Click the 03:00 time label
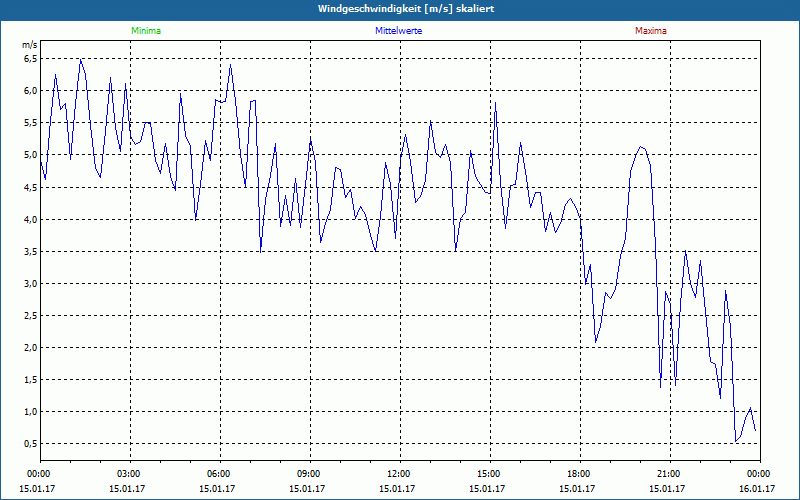Screen dimensions: 800x500 [x=131, y=474]
